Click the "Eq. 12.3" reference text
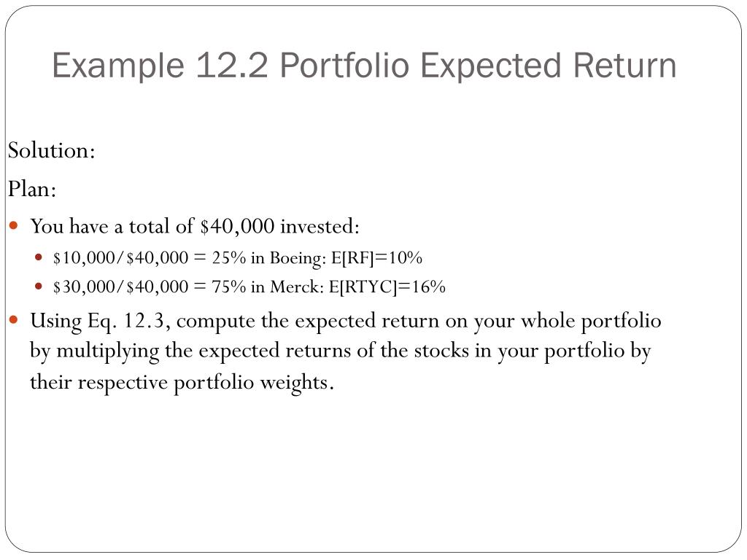 point(126,322)
